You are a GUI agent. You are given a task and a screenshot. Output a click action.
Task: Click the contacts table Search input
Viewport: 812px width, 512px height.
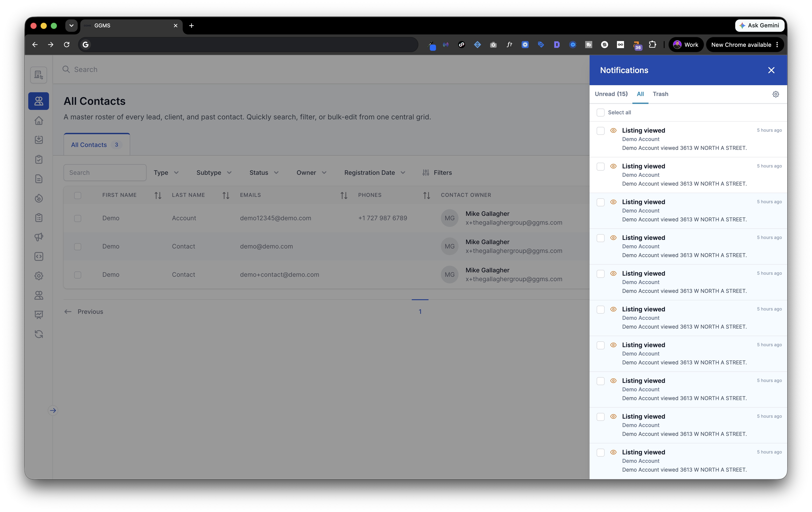point(105,173)
